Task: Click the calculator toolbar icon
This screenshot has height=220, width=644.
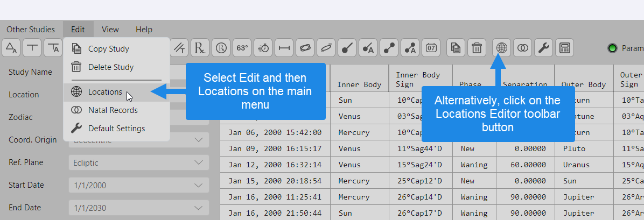Action: coord(564,48)
